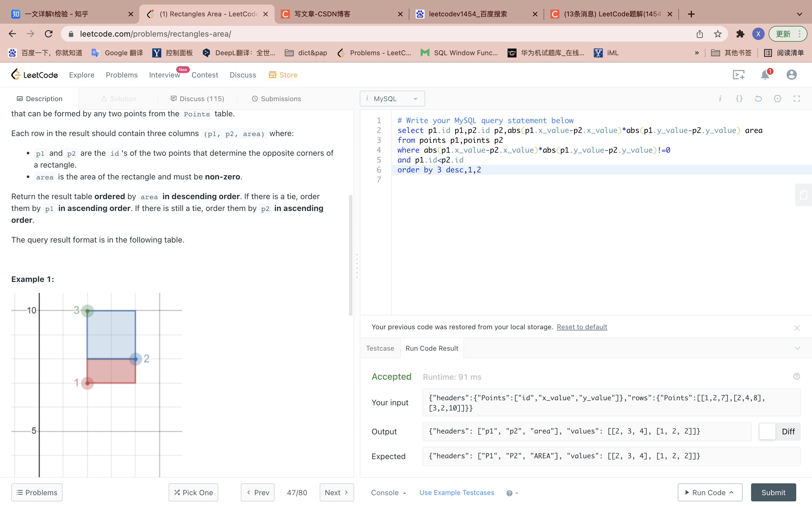Expand the Console panel
Image resolution: width=812 pixels, height=507 pixels.
(x=388, y=493)
